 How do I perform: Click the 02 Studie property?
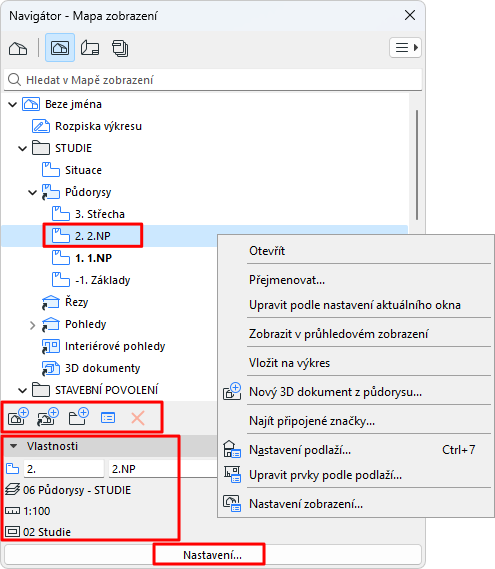pos(47,532)
